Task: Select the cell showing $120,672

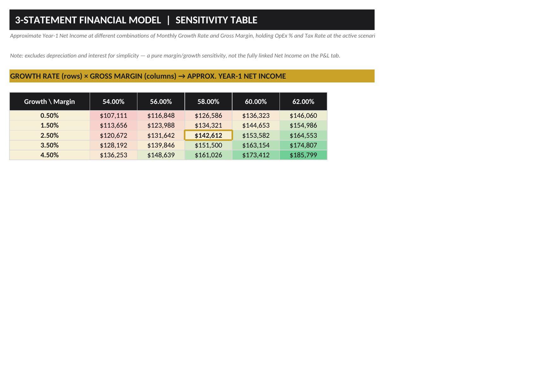Action: 113,135
